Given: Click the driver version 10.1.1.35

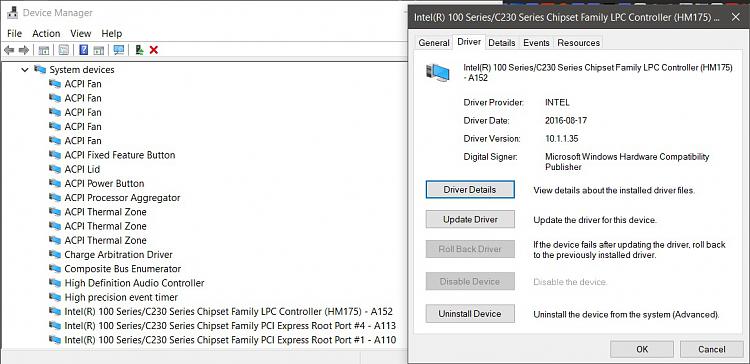Looking at the screenshot, I should click(562, 139).
